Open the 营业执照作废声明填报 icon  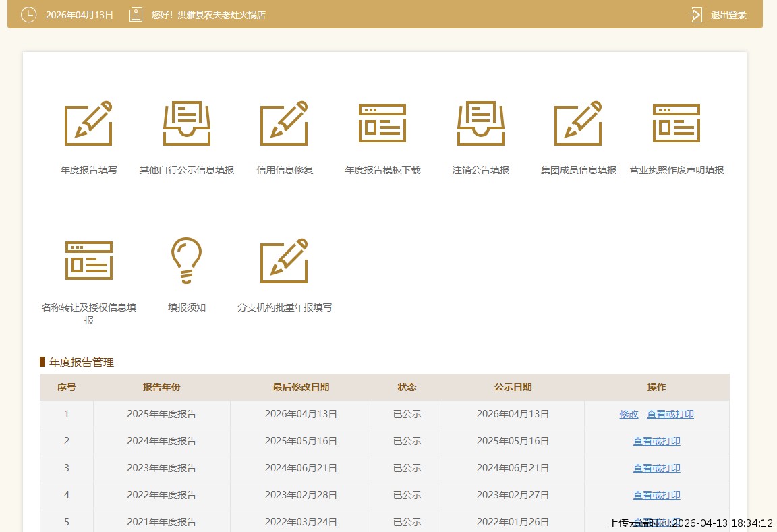[677, 124]
